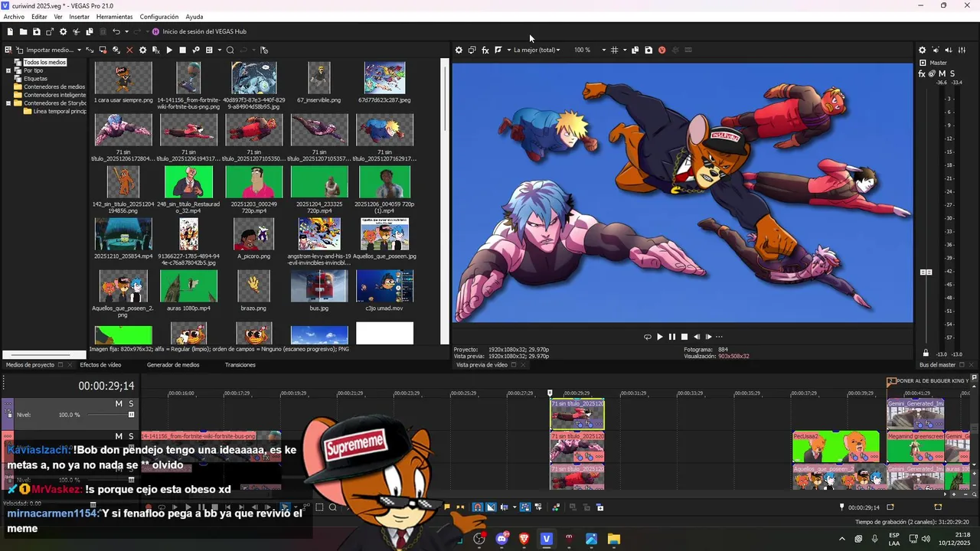The height and width of the screenshot is (551, 980).
Task: Open a project with the folder icon
Action: tap(23, 31)
